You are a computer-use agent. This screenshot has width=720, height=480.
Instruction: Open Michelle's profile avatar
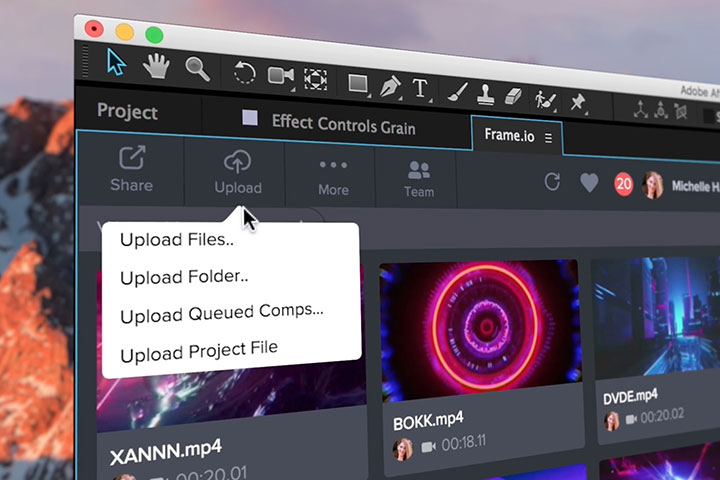pyautogui.click(x=652, y=185)
